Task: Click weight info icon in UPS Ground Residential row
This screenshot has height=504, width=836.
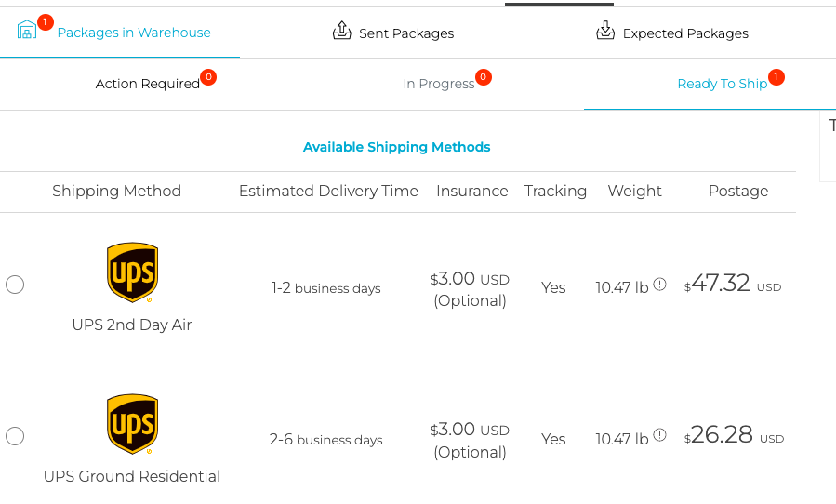Action: [x=659, y=436]
